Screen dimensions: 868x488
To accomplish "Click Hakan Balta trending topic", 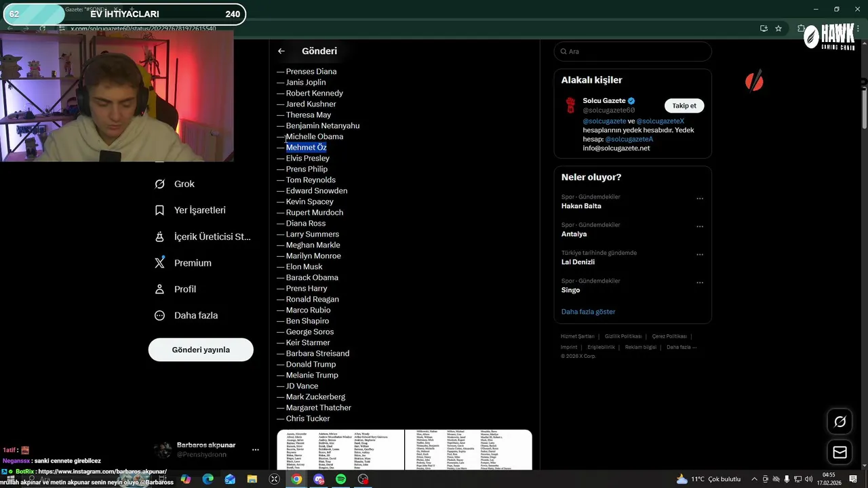I will (581, 206).
